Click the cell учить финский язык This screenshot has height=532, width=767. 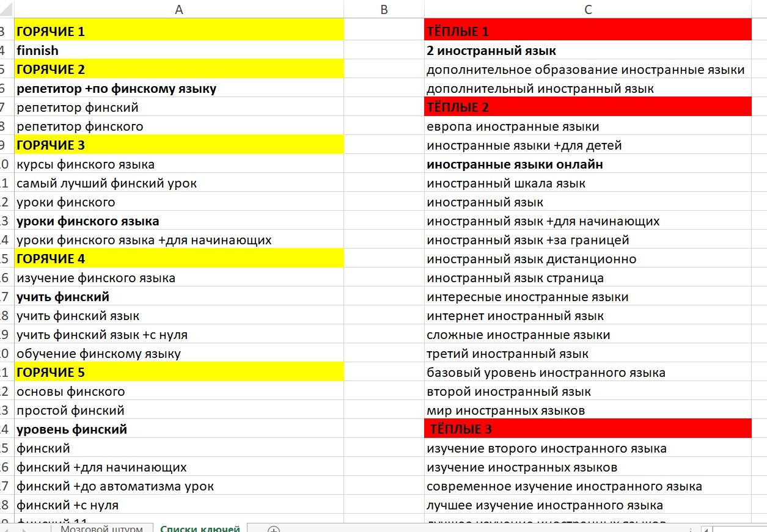pos(179,315)
